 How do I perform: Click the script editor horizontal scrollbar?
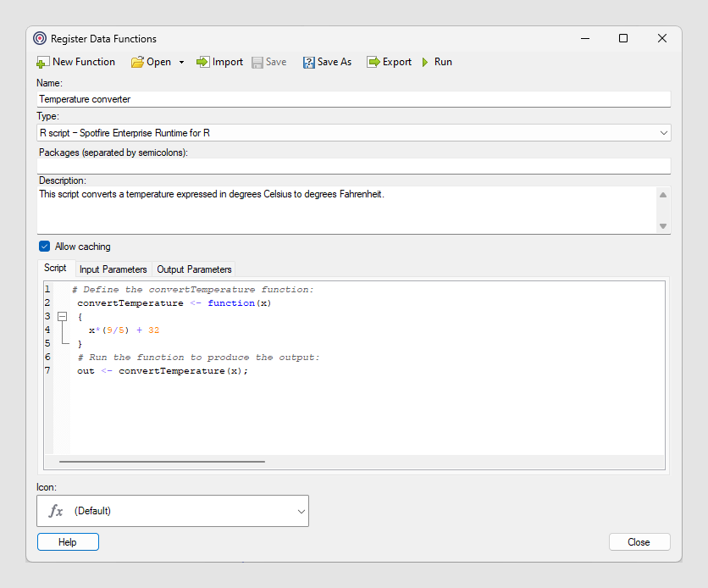(x=161, y=462)
